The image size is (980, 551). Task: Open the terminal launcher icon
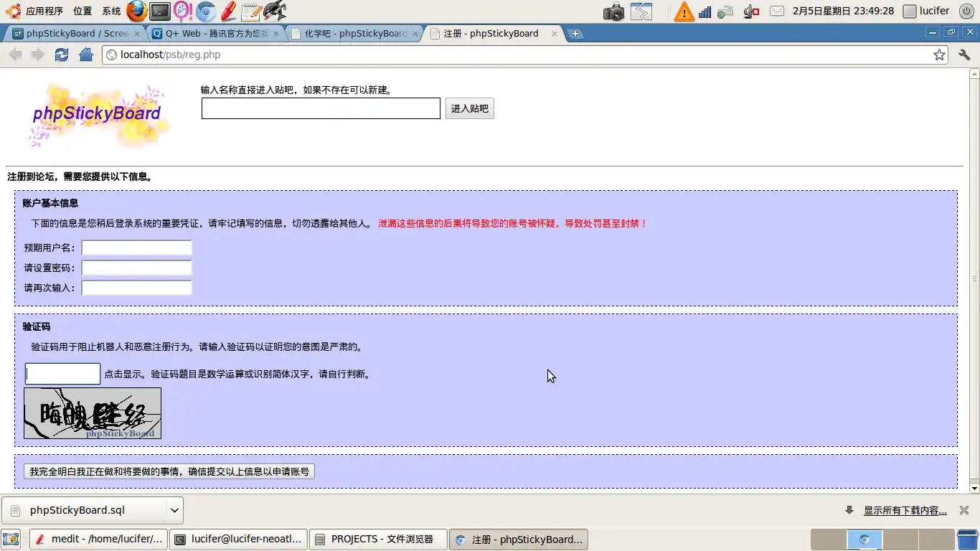pyautogui.click(x=160, y=11)
